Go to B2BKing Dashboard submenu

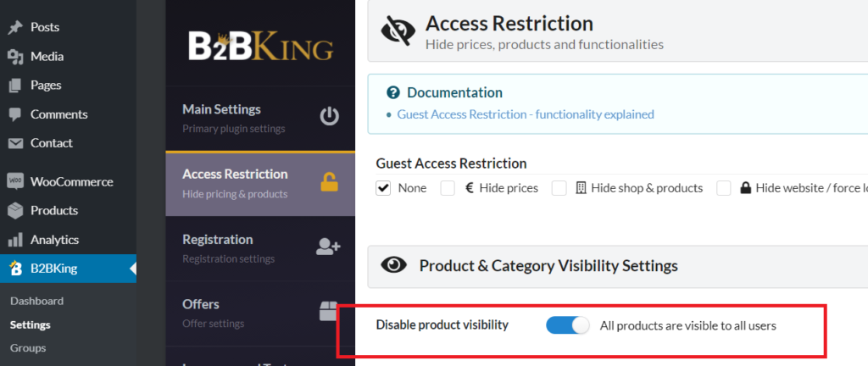pyautogui.click(x=36, y=301)
